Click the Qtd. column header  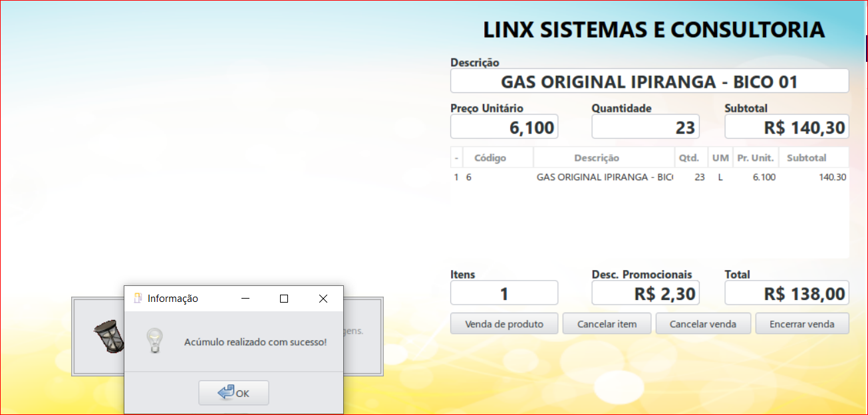(x=690, y=158)
